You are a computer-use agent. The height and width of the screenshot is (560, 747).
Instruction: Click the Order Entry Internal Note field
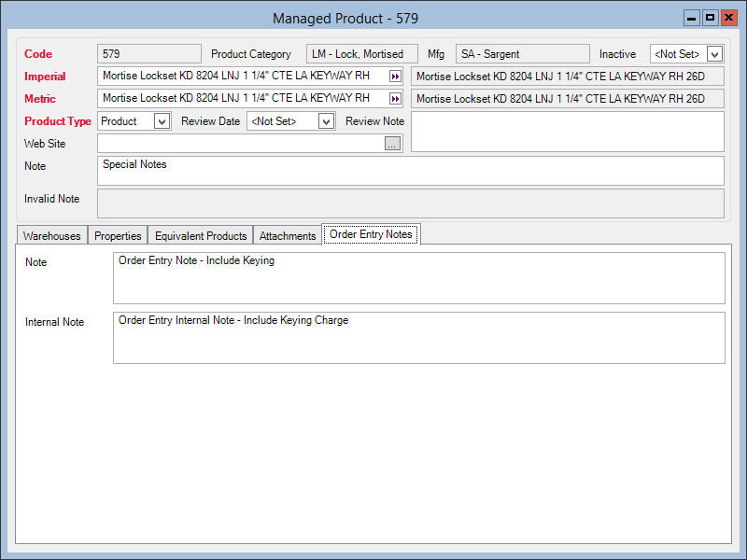point(418,338)
